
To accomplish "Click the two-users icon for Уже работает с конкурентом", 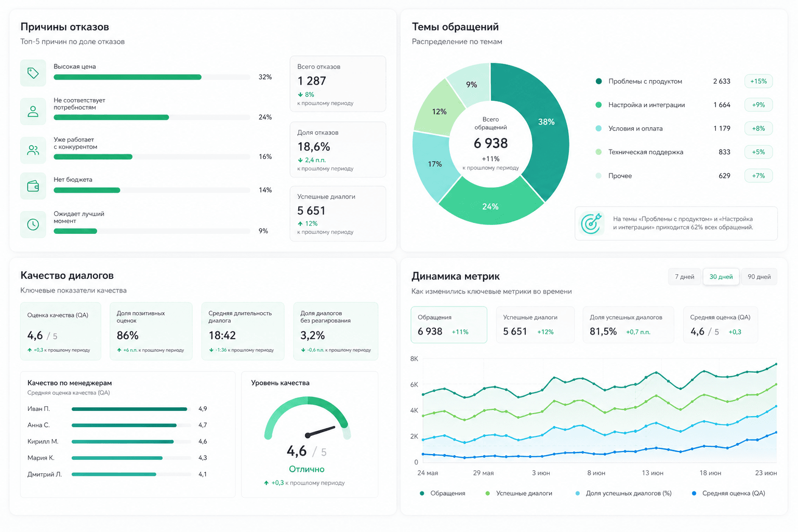I will 33,150.
